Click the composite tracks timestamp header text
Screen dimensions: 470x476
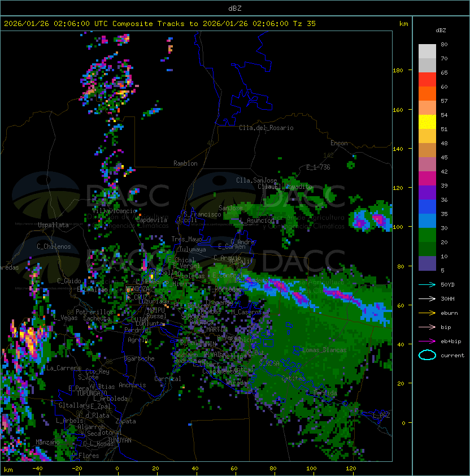tap(160, 24)
